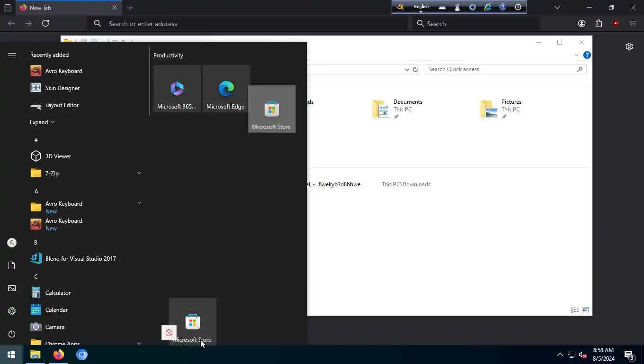Open Avro help question mark icon
Screen dimensions: 644x364
coord(502,7)
